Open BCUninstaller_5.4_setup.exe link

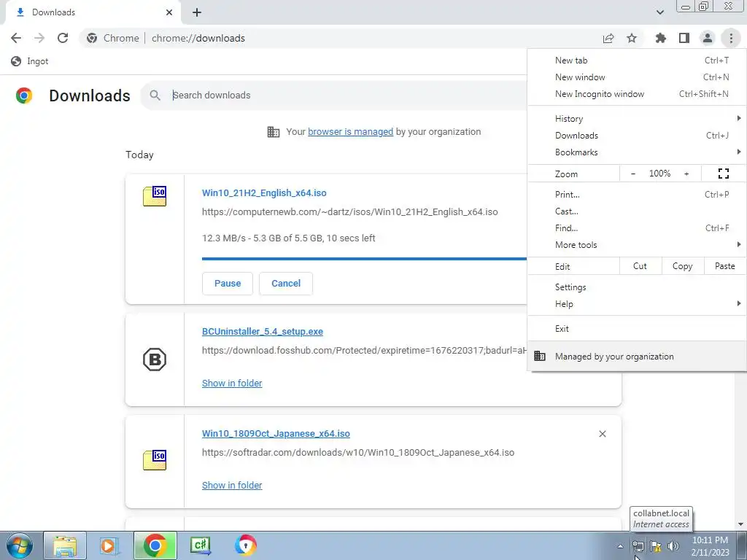(x=263, y=332)
